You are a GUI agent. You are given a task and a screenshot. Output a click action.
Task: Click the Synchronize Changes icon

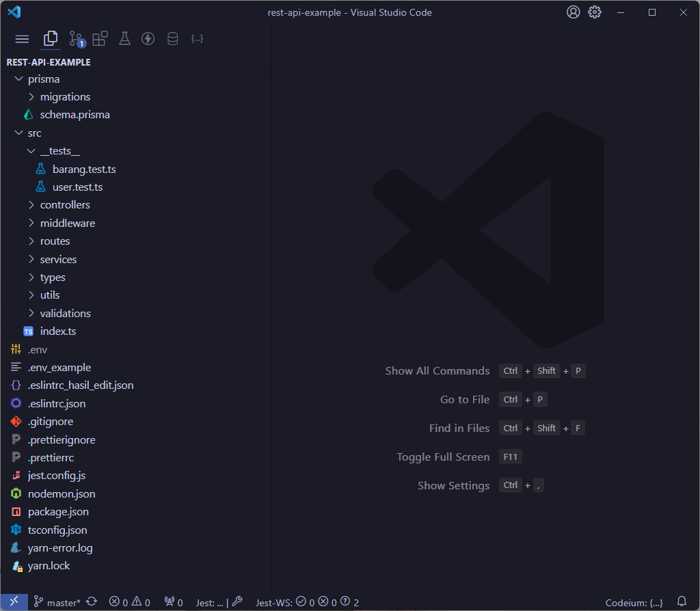click(92, 602)
